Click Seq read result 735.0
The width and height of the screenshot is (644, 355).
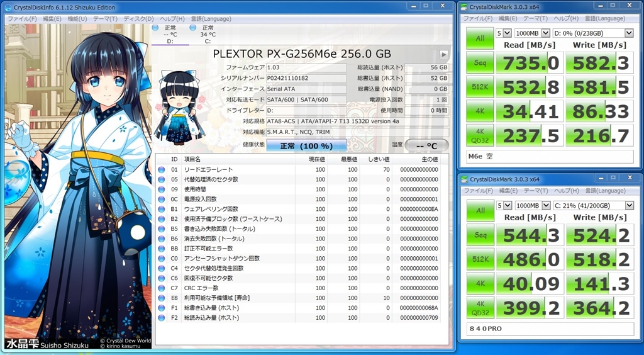click(530, 63)
